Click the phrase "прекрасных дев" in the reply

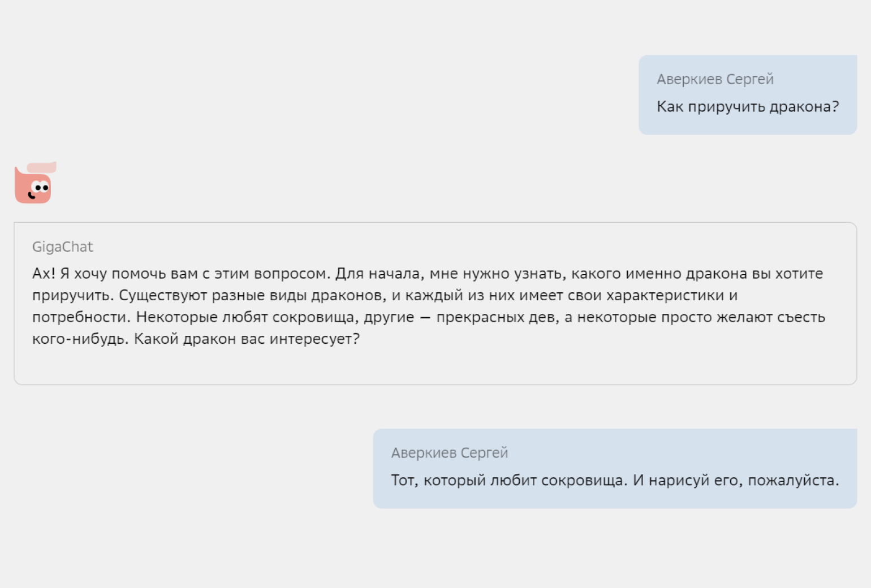[497, 317]
